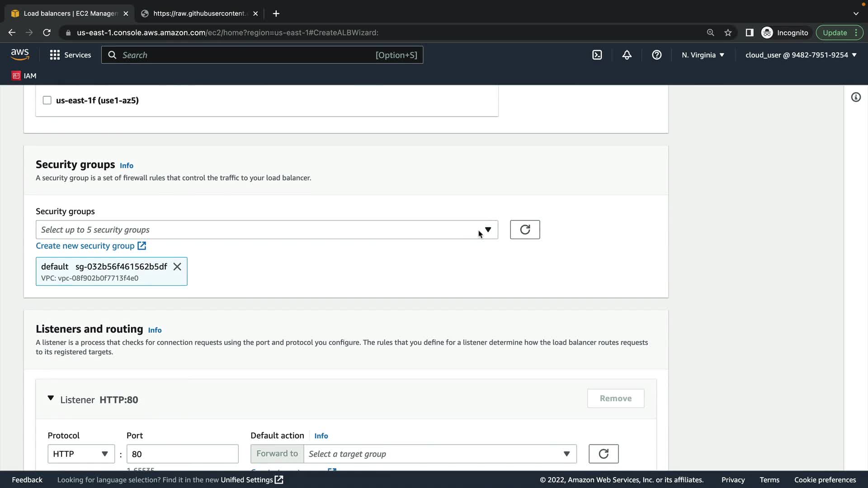Refresh the security groups list

(524, 230)
